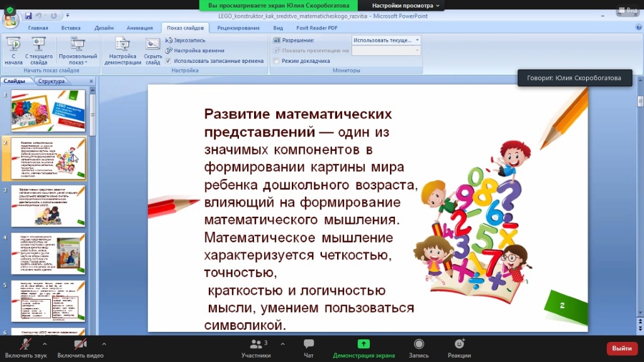Open Произвольный показ dropdown

[x=78, y=52]
